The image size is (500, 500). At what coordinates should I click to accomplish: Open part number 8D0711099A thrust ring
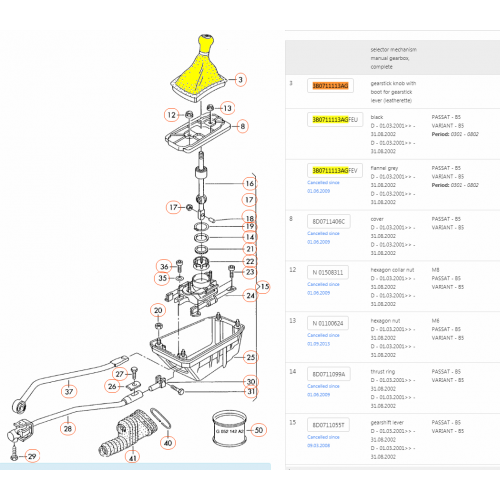click(329, 374)
